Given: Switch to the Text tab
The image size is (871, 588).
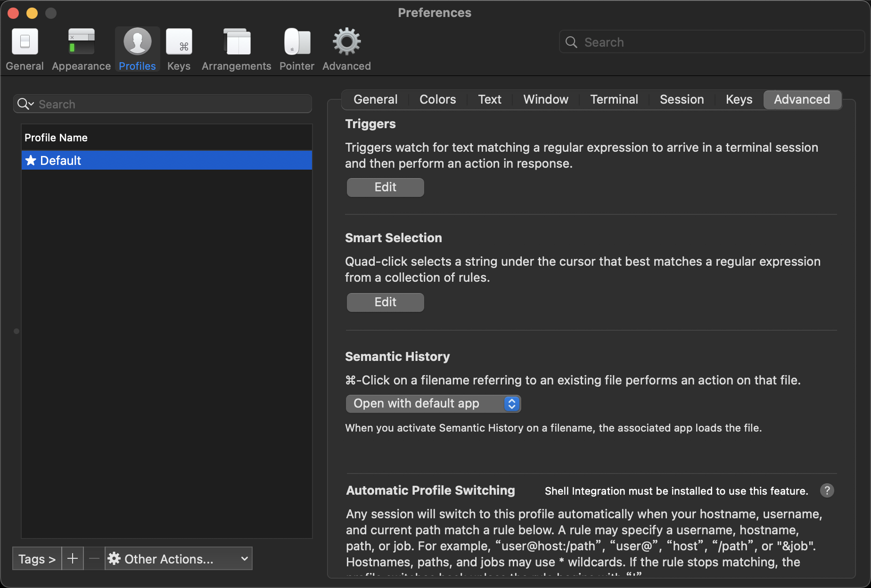Looking at the screenshot, I should [490, 99].
